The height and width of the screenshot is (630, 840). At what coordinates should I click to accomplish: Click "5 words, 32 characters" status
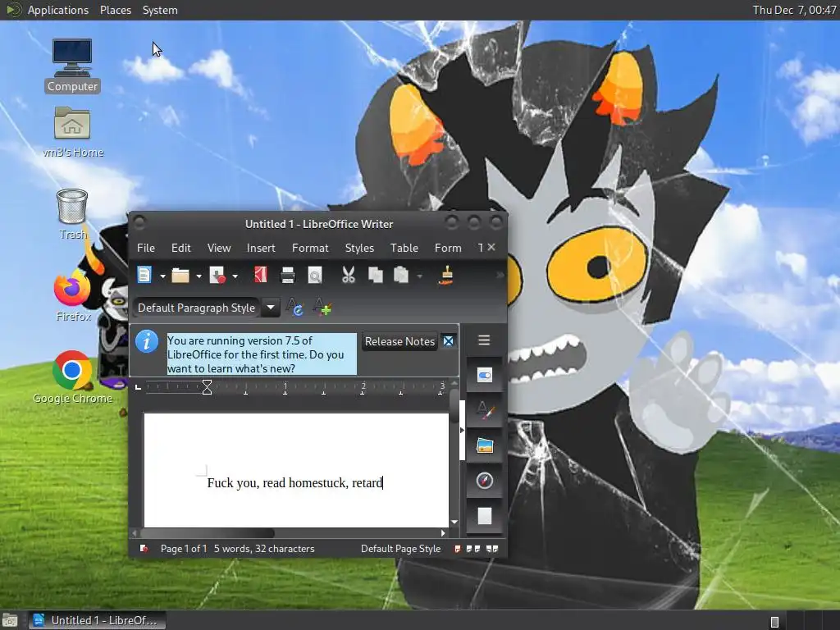tap(264, 549)
